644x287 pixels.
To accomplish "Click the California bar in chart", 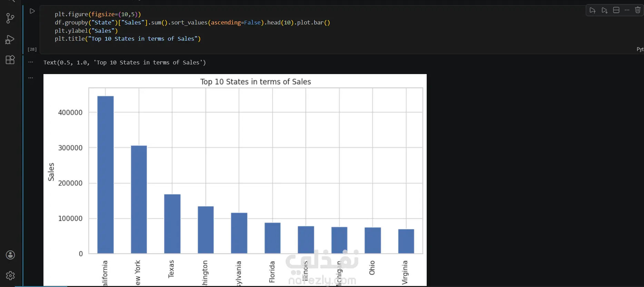I will click(x=105, y=175).
